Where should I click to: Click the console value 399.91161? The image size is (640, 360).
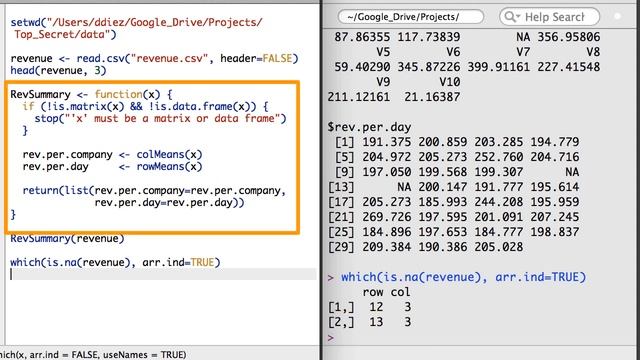click(x=498, y=67)
